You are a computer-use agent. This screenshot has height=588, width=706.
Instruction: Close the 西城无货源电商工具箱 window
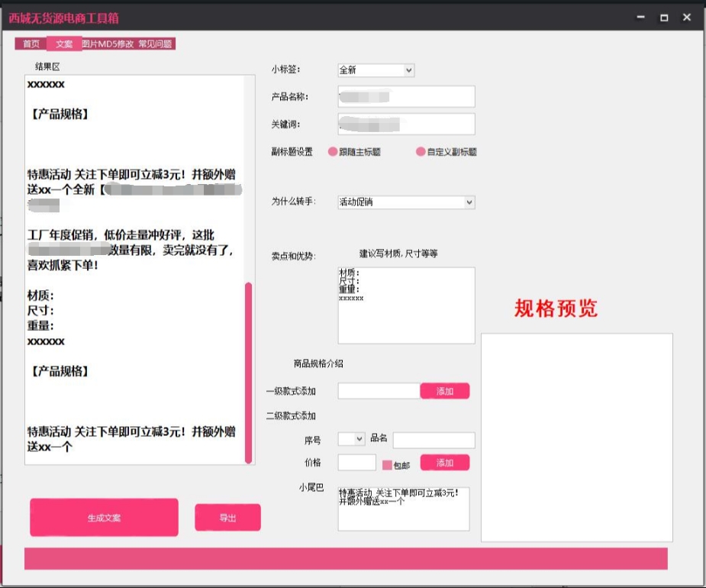coord(687,17)
